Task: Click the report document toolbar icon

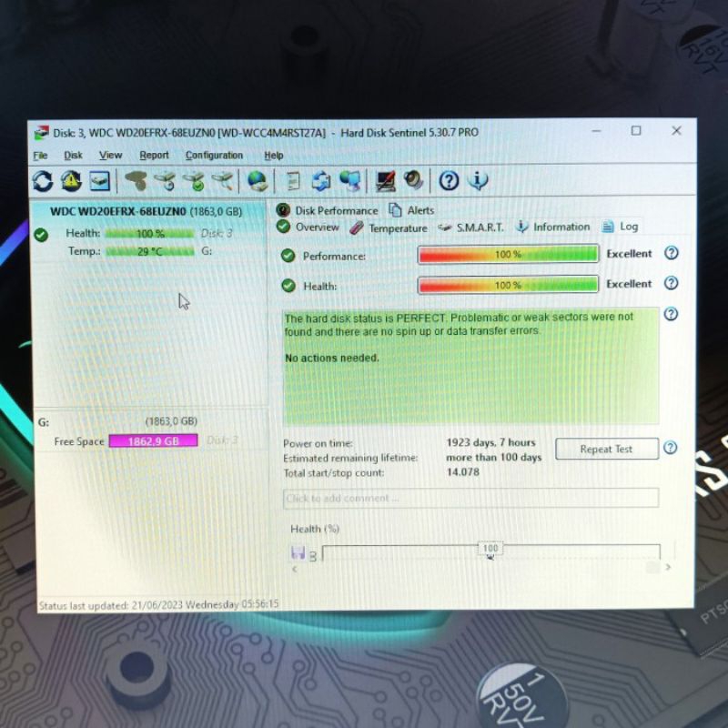Action: 293,180
